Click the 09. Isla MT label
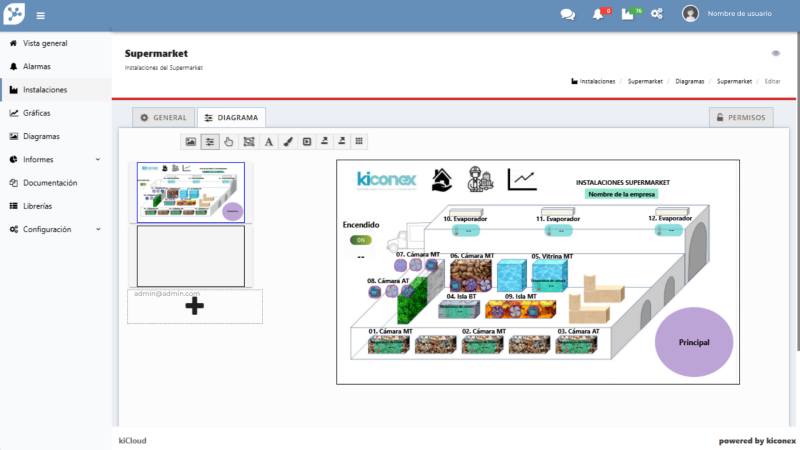Image resolution: width=800 pixels, height=450 pixels. [520, 296]
